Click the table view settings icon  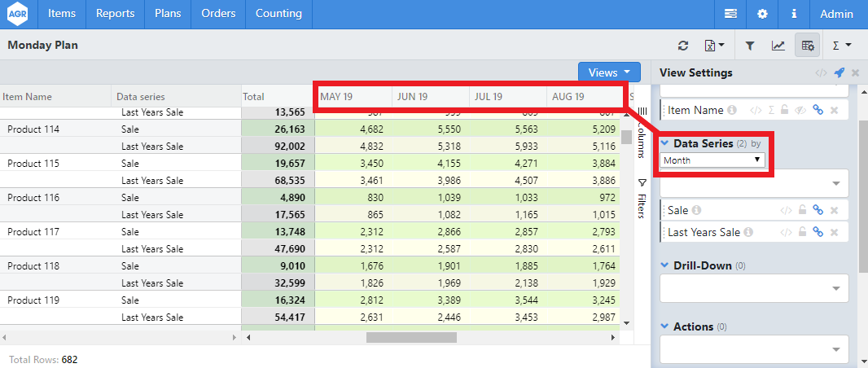click(x=808, y=46)
